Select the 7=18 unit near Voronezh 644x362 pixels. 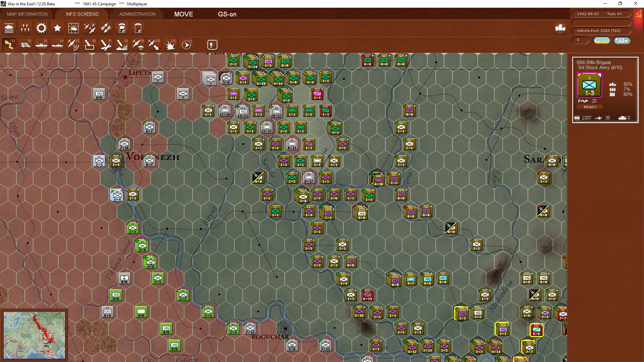coord(124,144)
